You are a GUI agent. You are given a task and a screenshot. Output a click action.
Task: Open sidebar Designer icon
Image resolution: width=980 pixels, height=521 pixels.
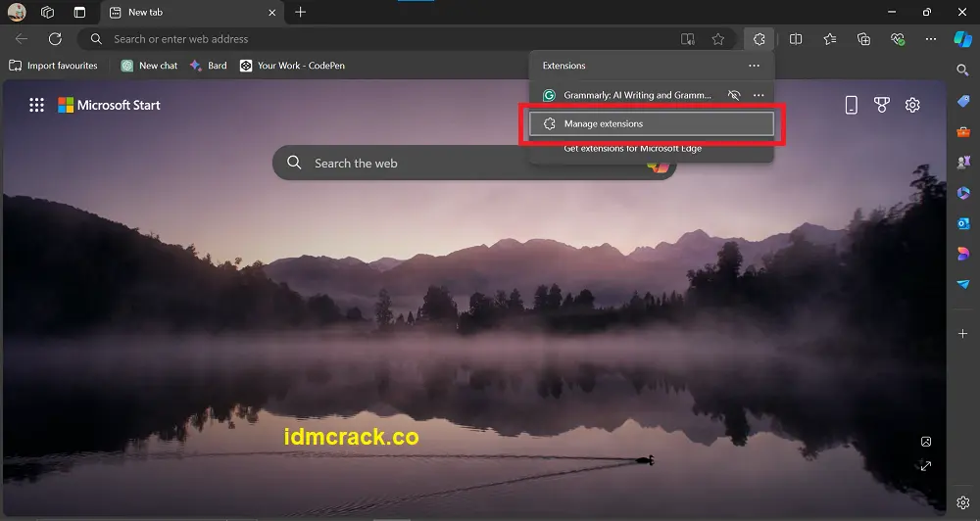coord(963,254)
